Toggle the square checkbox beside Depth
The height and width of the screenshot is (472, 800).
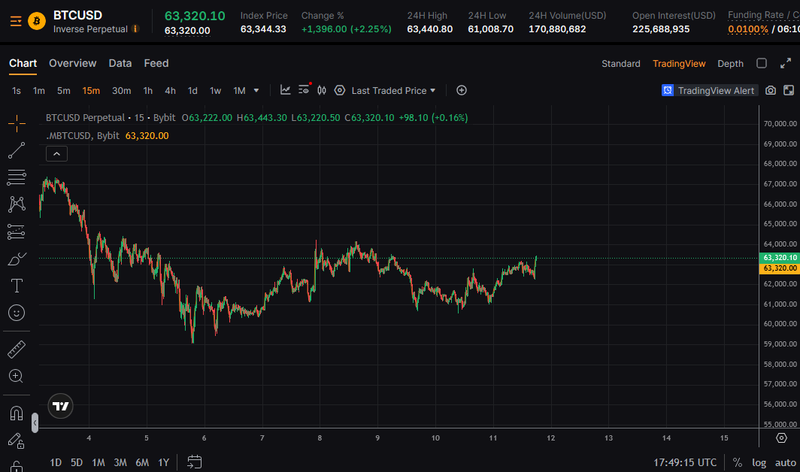tap(762, 63)
